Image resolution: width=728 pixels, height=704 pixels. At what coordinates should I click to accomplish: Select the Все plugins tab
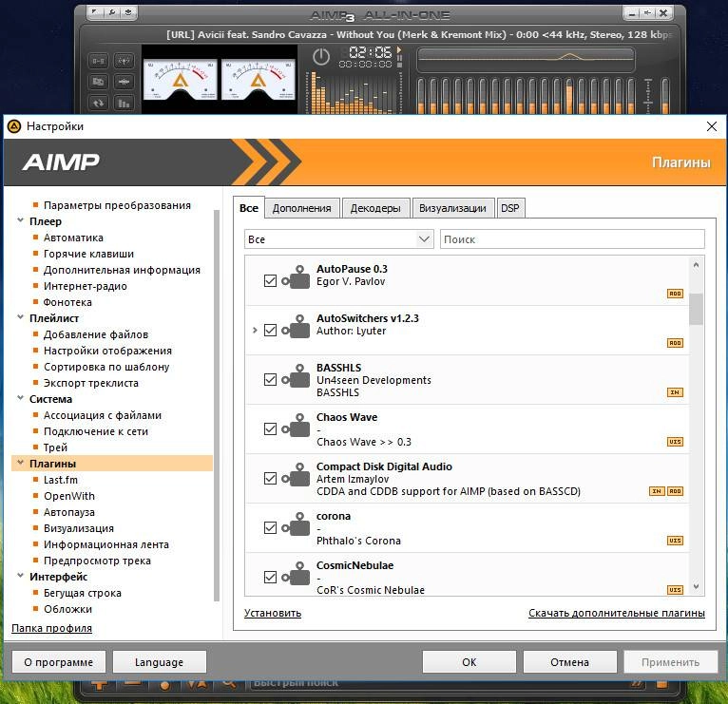[x=249, y=208]
